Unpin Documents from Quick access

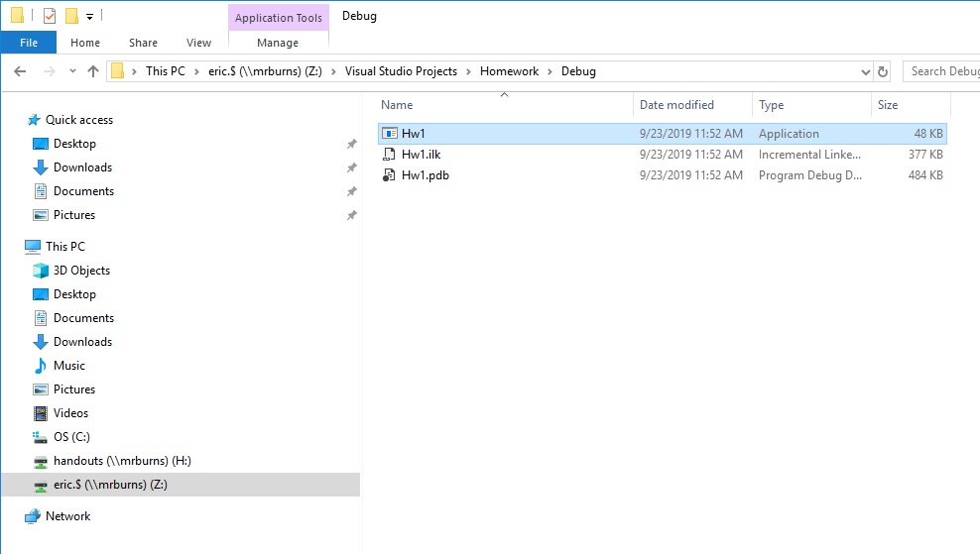[x=352, y=191]
